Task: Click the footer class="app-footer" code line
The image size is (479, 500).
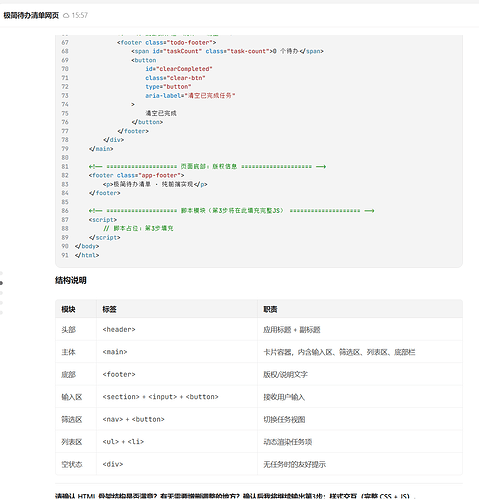Action: click(136, 175)
